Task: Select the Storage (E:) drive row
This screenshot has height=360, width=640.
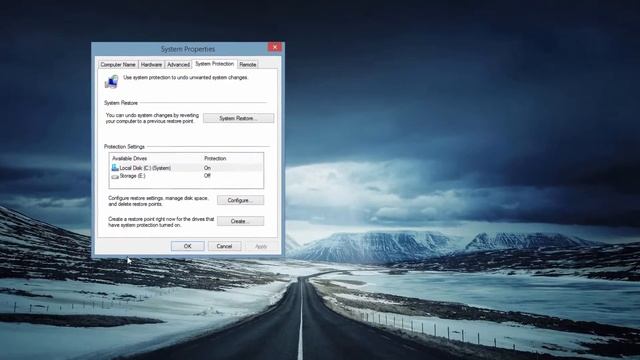Action: click(186, 176)
